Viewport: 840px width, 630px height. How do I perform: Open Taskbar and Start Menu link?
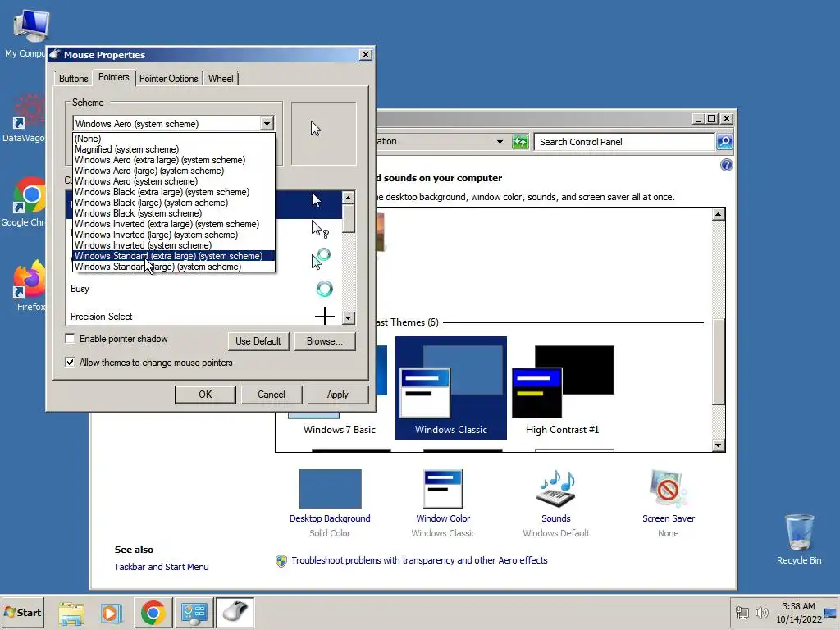162,567
